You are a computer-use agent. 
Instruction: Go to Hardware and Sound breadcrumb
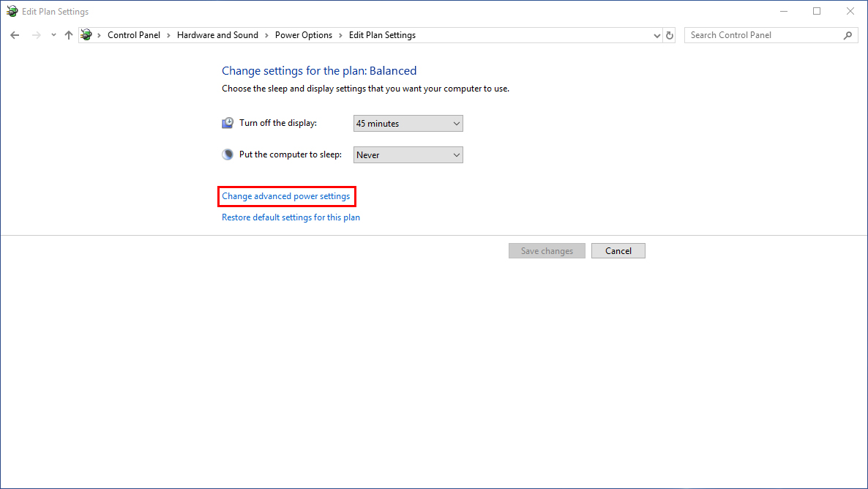point(217,35)
